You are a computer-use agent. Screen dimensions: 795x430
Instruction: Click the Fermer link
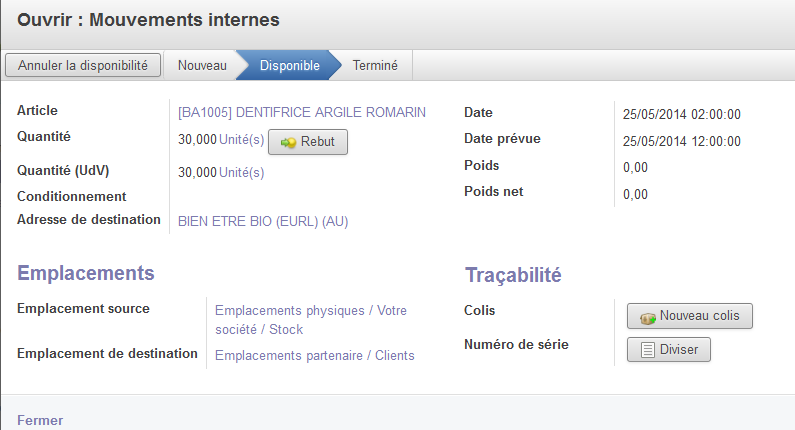click(40, 420)
